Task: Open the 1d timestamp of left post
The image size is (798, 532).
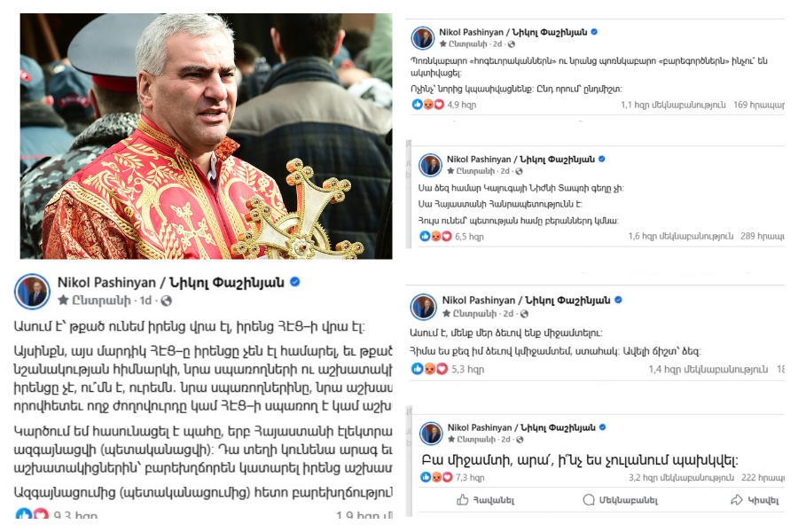Action: point(145,301)
